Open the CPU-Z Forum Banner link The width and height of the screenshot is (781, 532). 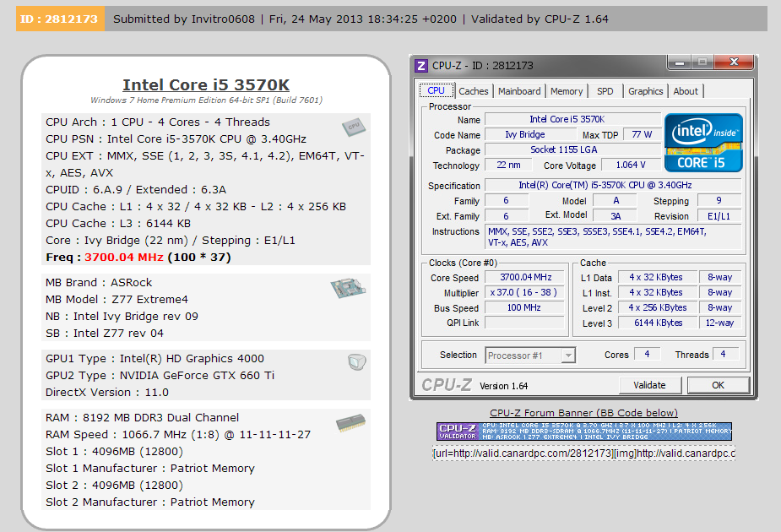[583, 413]
